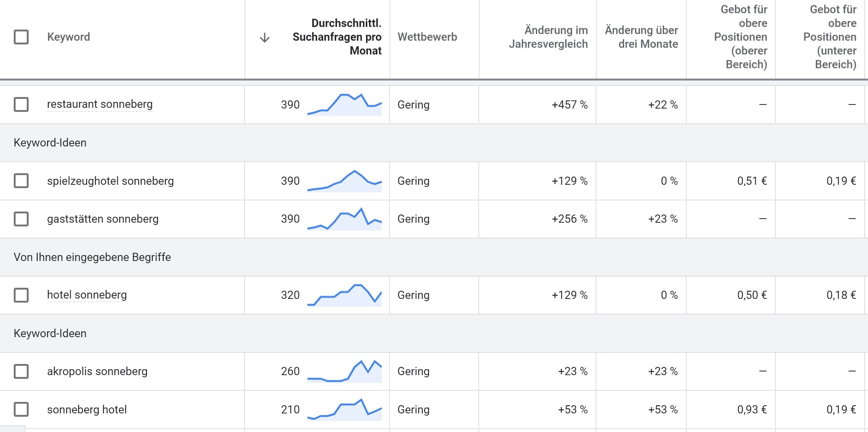Click the +22 % three-month change value

click(663, 104)
